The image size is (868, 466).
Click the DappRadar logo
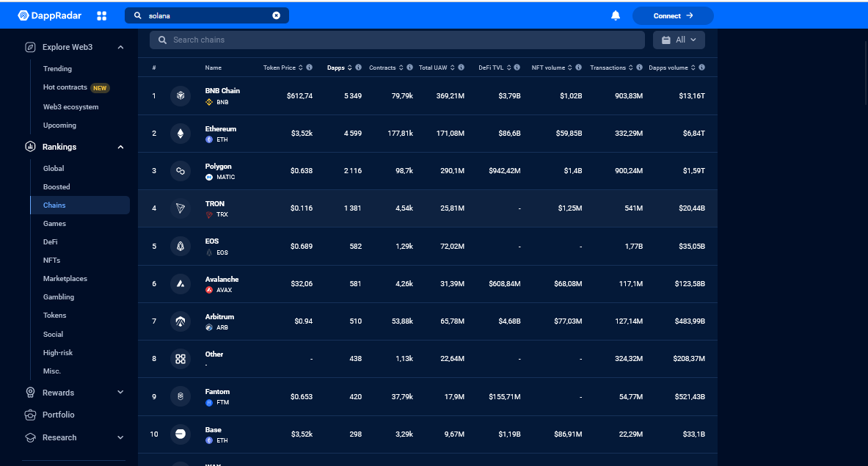(x=51, y=15)
